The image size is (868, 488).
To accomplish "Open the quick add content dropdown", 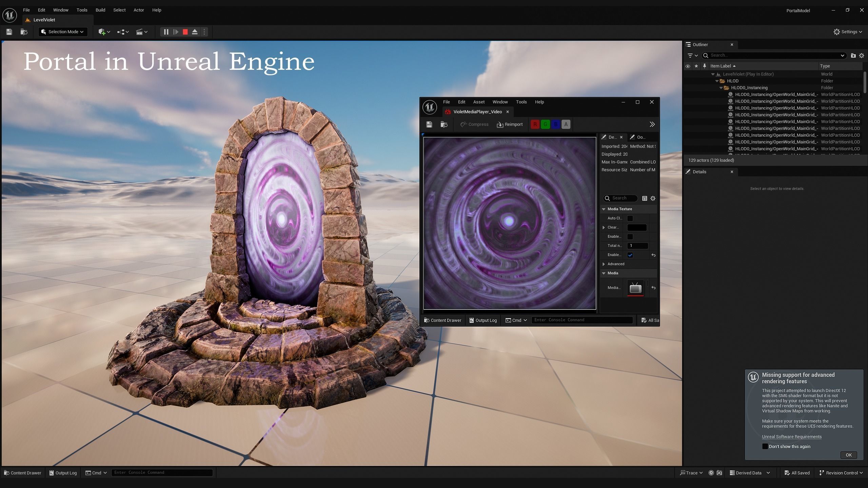I will pos(104,32).
